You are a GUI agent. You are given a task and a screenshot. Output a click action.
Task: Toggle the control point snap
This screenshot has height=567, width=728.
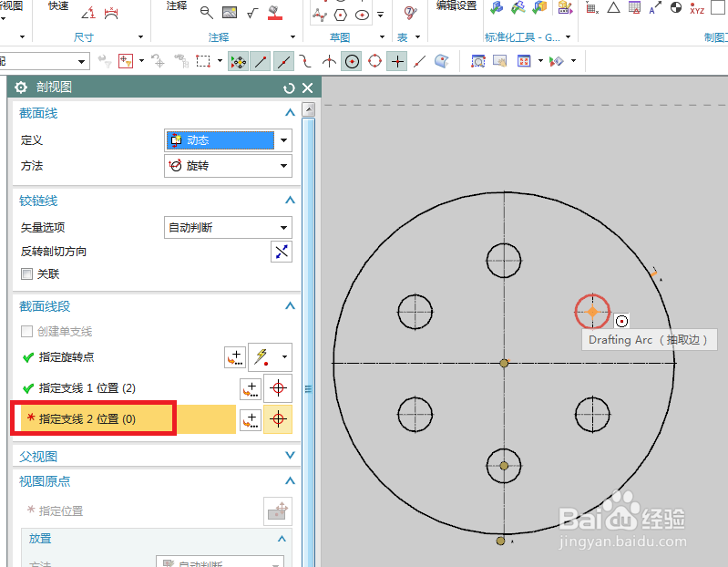[x=306, y=61]
